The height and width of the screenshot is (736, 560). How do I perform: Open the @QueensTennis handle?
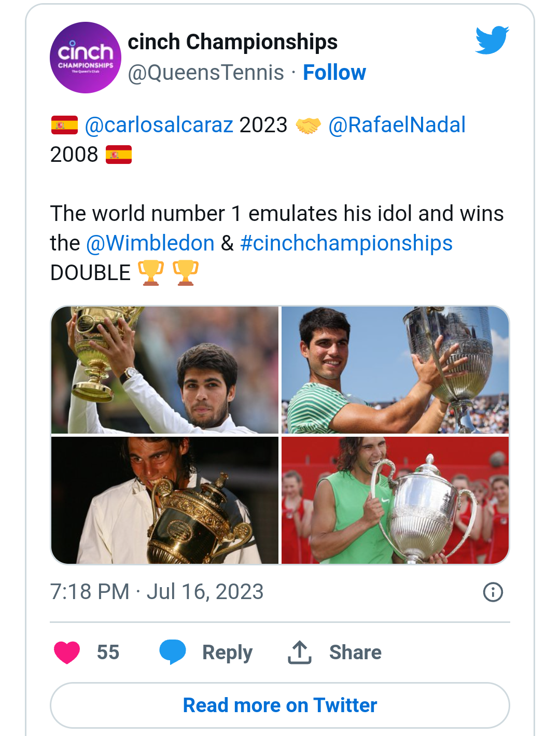pyautogui.click(x=206, y=73)
